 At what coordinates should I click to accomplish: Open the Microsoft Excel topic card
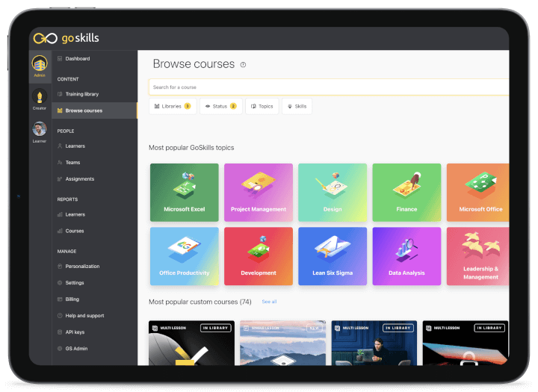click(185, 193)
